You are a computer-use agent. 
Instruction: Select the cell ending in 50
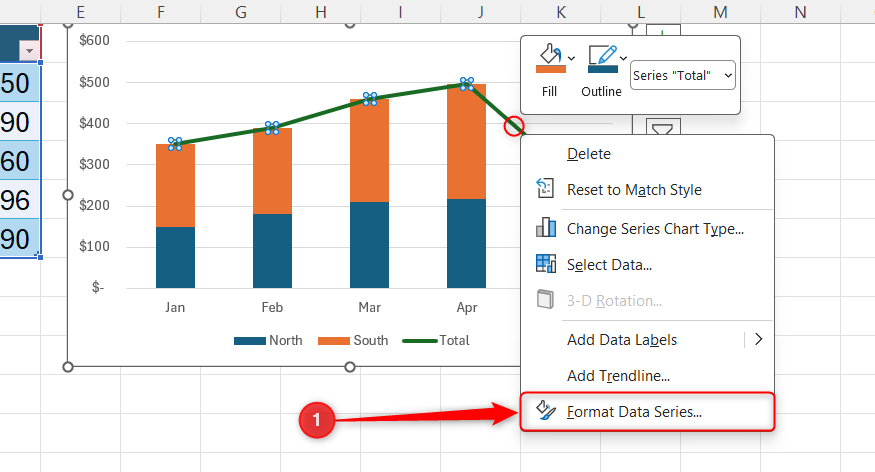point(20,83)
